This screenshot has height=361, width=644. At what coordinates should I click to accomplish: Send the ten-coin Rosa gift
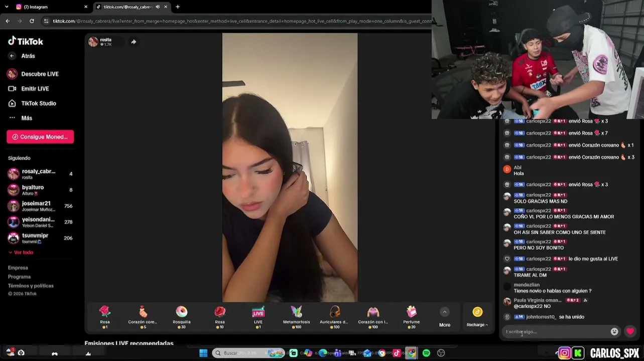pos(220,317)
